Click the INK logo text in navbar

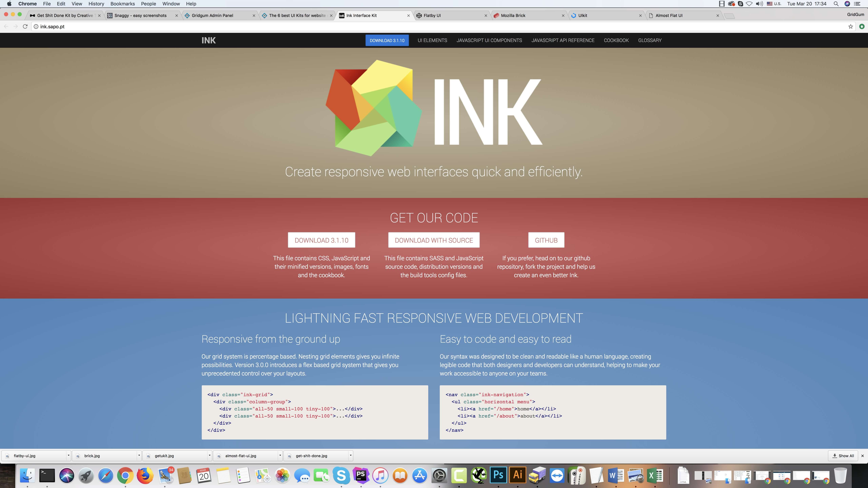click(x=209, y=40)
